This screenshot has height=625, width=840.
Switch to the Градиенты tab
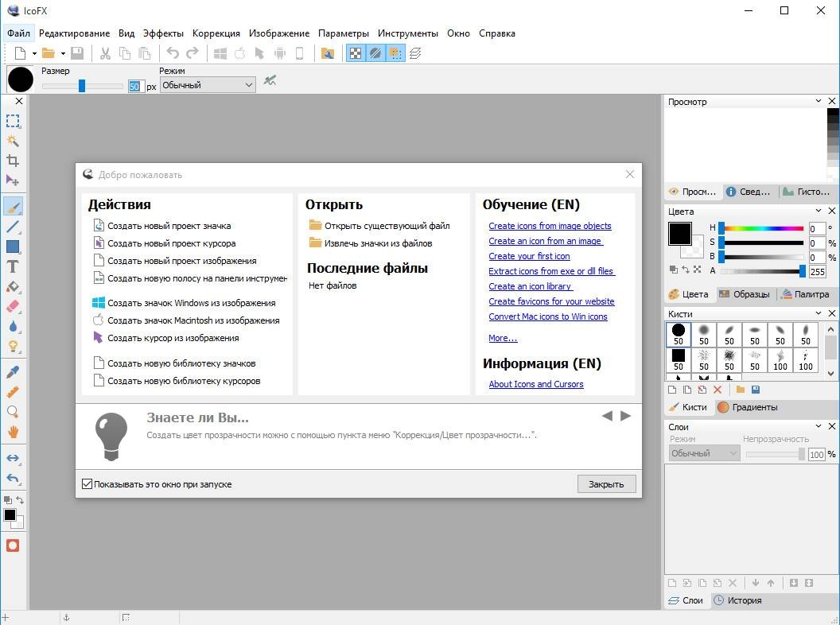tap(748, 407)
